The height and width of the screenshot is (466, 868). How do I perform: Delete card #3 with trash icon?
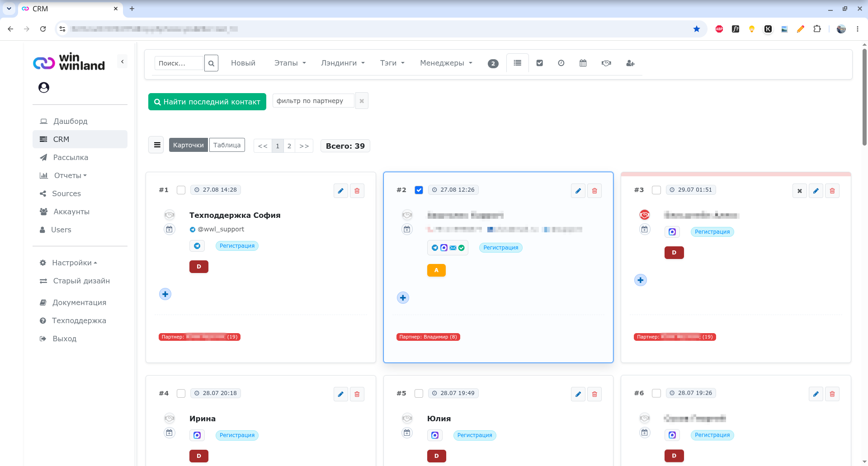coord(832,191)
